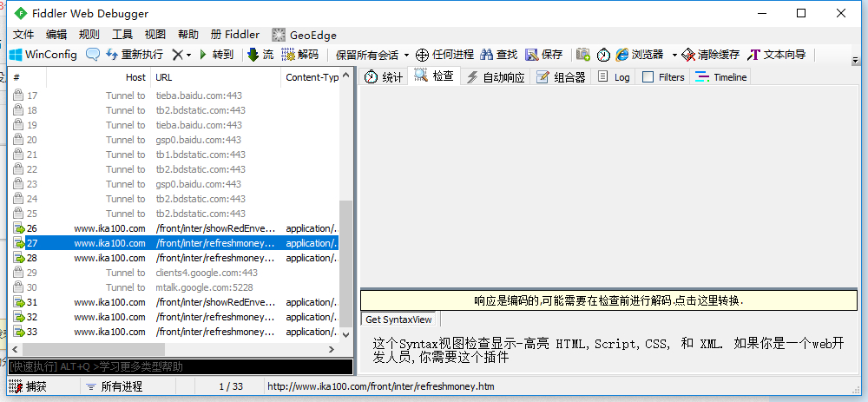Viewport: 868px width, 402px height.
Task: Click inside the 快速执行 QuickExec box
Action: 181,366
